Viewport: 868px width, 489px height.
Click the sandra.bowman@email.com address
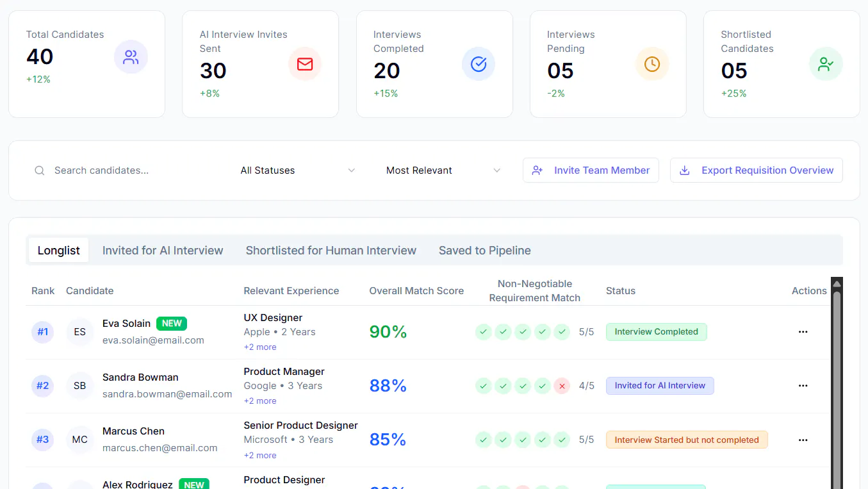point(167,394)
